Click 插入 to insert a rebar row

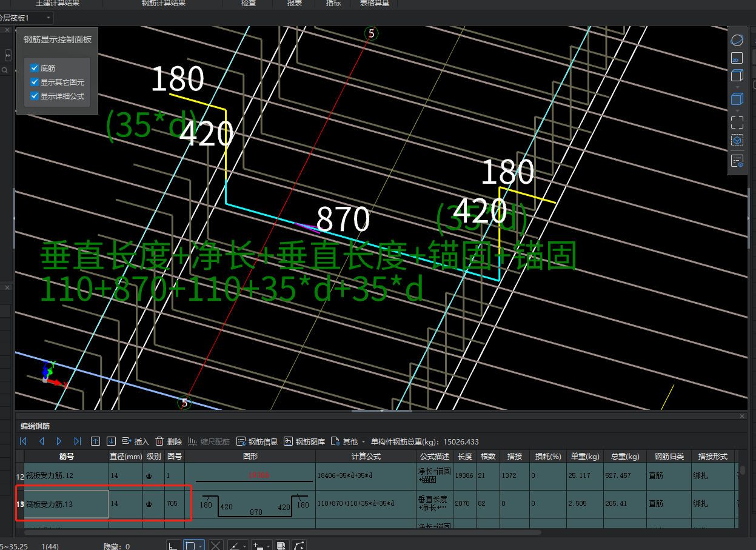(x=135, y=441)
